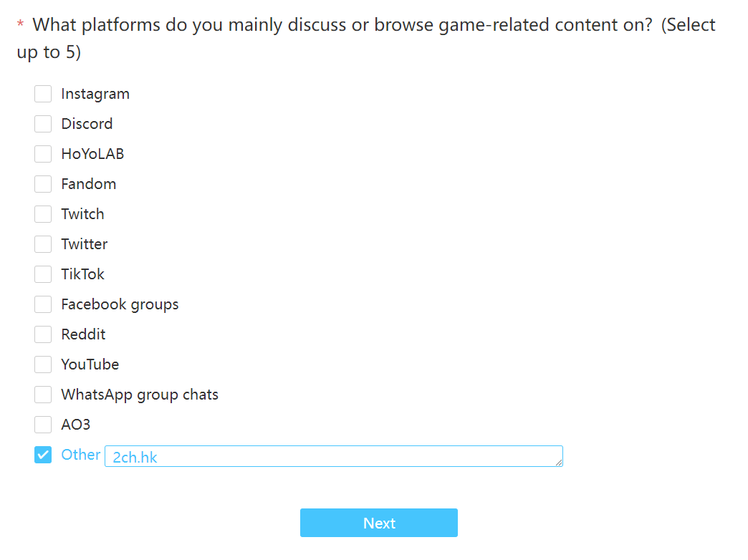Click the blue Other label text

point(81,455)
